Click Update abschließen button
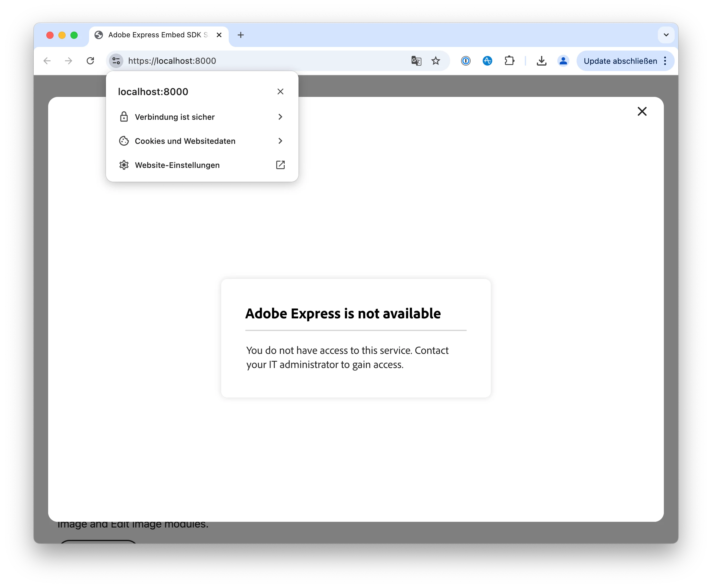This screenshot has height=588, width=712. (620, 61)
